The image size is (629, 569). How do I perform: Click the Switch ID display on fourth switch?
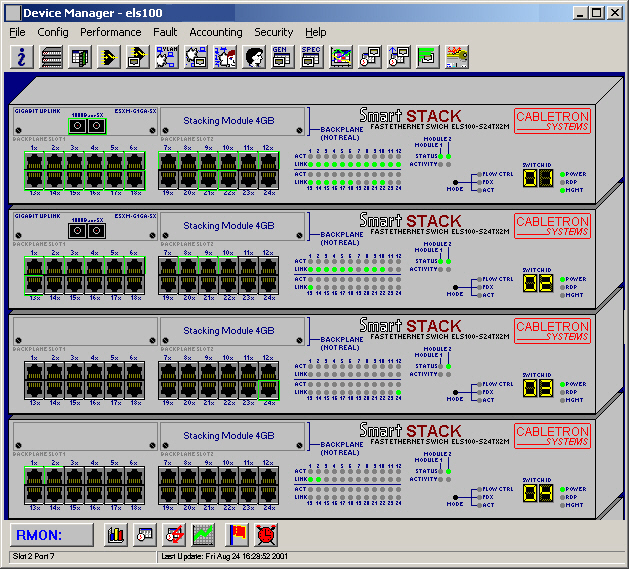pos(538,493)
